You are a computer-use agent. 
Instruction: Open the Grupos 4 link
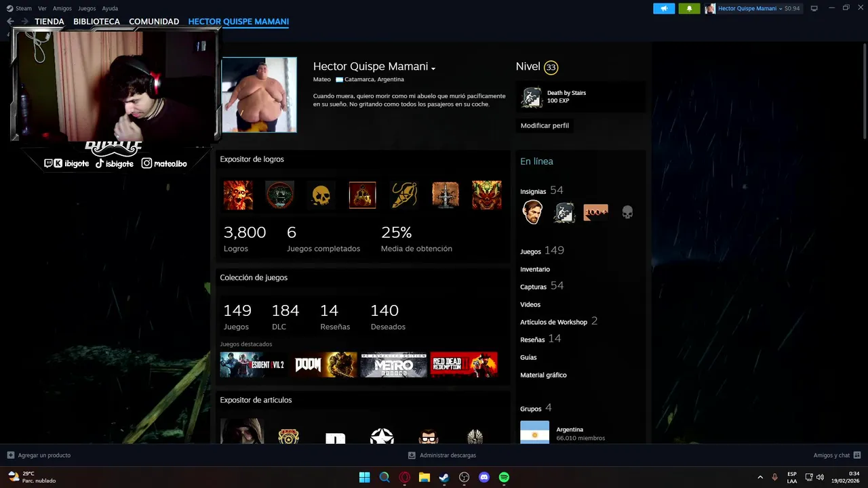pos(536,408)
